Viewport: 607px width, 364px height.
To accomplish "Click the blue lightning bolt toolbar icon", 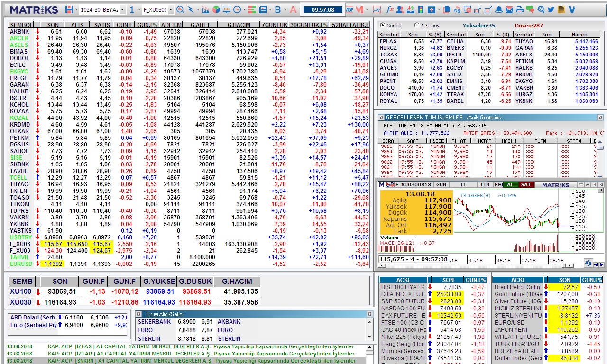I will point(191,9).
